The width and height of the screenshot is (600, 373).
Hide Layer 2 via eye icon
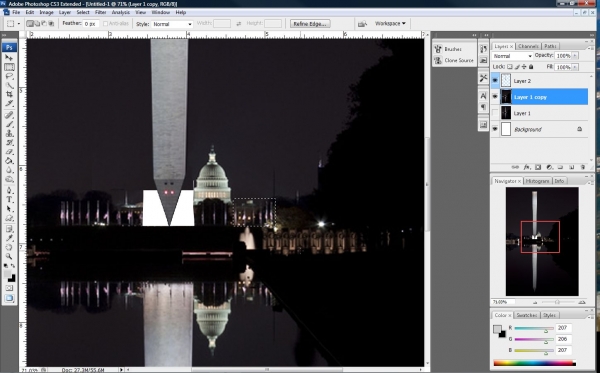495,81
